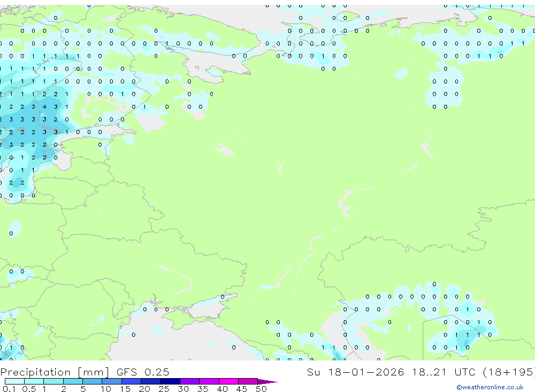Click the '(18+195)' forecast offset text
This screenshot has height=392, width=535.
[x=509, y=372]
